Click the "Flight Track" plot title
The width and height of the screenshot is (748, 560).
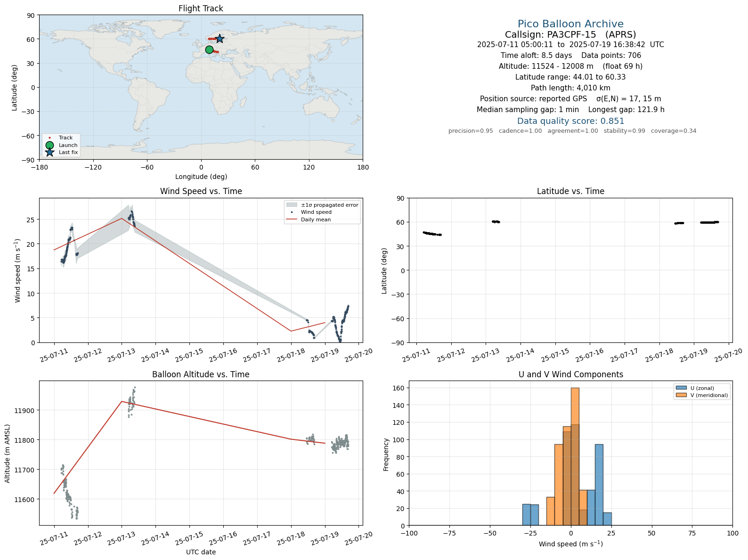[201, 8]
